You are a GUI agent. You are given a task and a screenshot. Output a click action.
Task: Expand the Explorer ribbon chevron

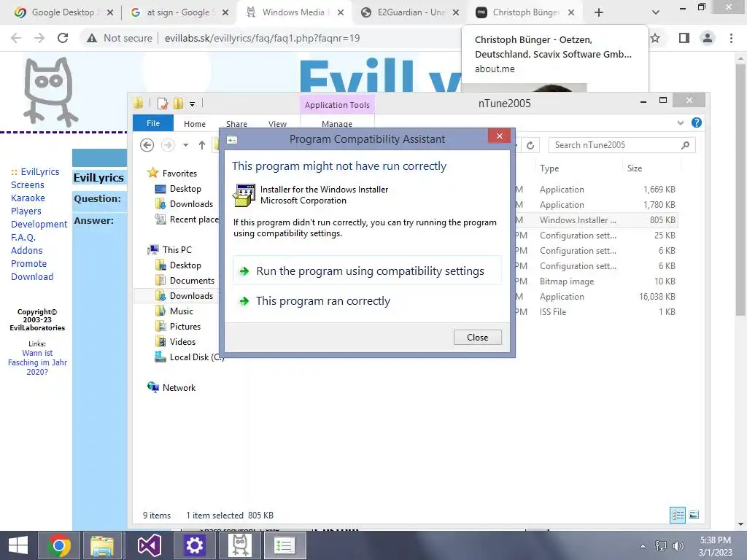point(681,122)
